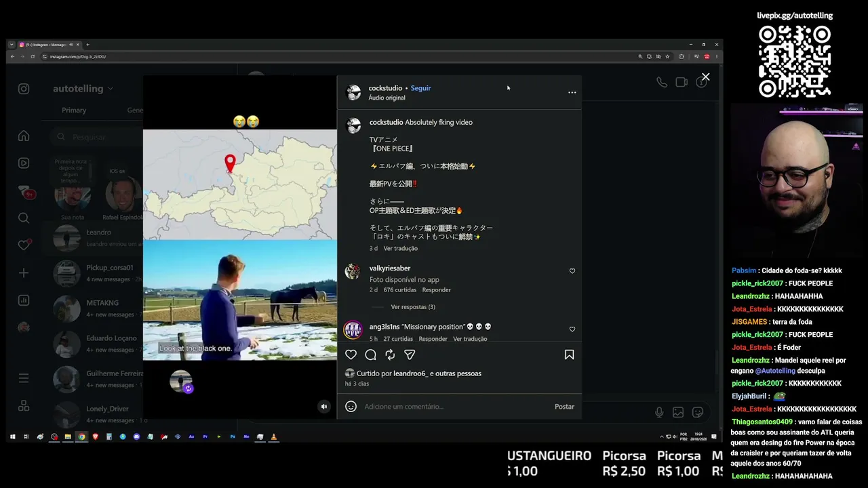The width and height of the screenshot is (868, 488).
Task: Open the comment bubble icon on the post
Action: (370, 354)
